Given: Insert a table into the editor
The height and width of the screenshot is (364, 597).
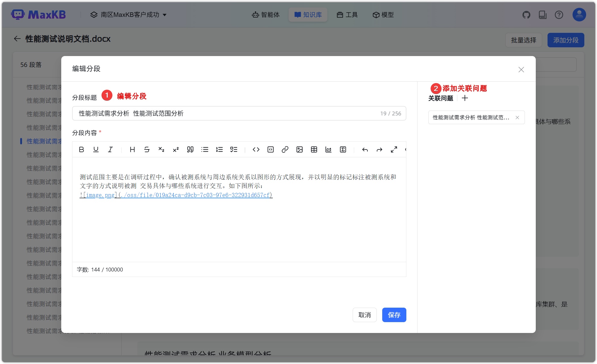Looking at the screenshot, I should tap(314, 149).
